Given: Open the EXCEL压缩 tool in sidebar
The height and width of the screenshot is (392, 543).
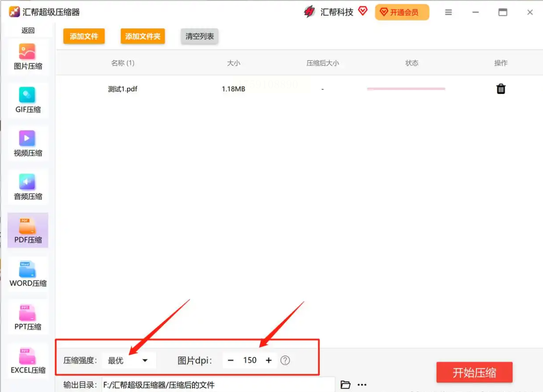Looking at the screenshot, I should pos(28,361).
